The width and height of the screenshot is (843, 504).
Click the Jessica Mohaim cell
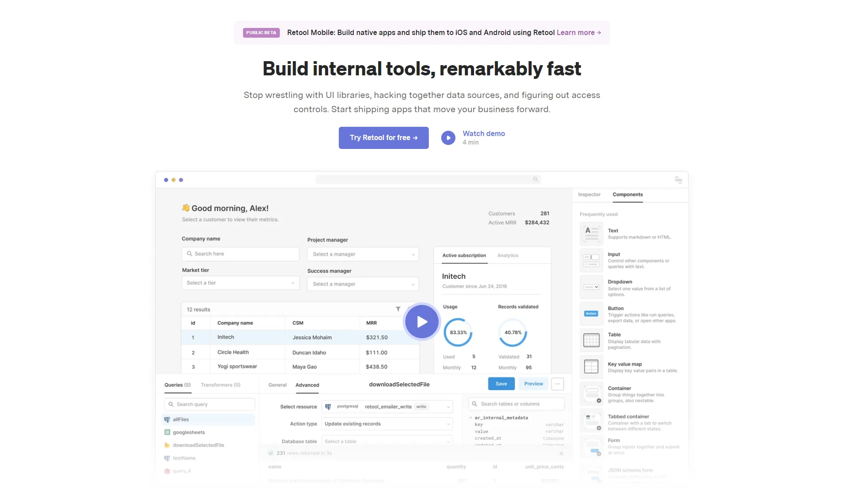tap(312, 337)
